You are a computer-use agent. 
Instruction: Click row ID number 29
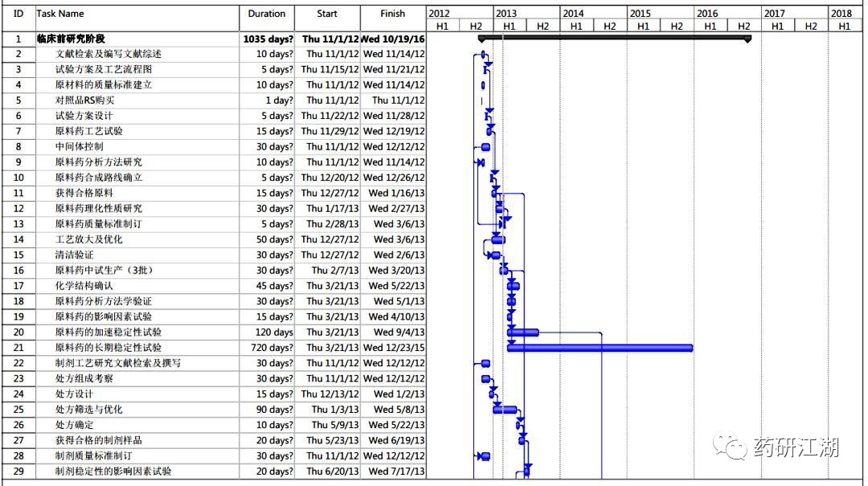18,471
